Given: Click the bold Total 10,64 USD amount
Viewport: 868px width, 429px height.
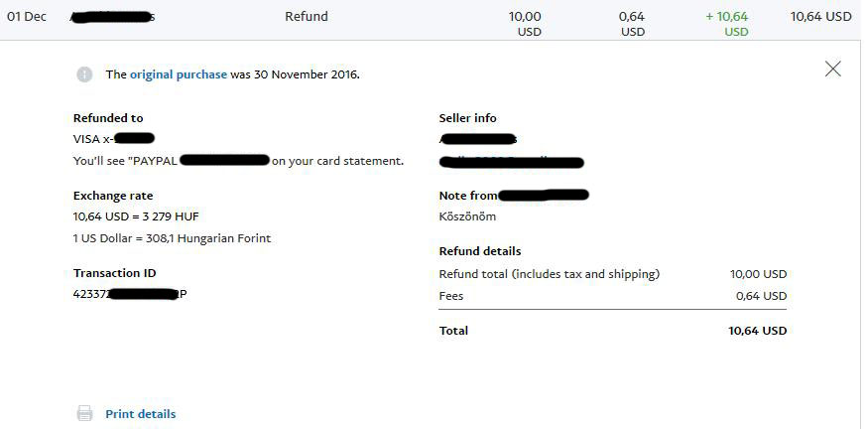Looking at the screenshot, I should 757,331.
